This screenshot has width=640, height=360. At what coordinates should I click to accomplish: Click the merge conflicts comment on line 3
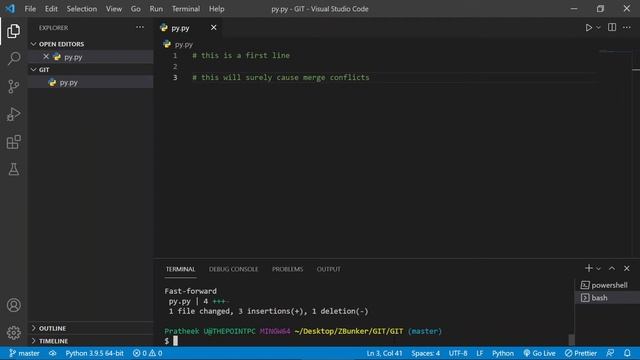(x=280, y=78)
